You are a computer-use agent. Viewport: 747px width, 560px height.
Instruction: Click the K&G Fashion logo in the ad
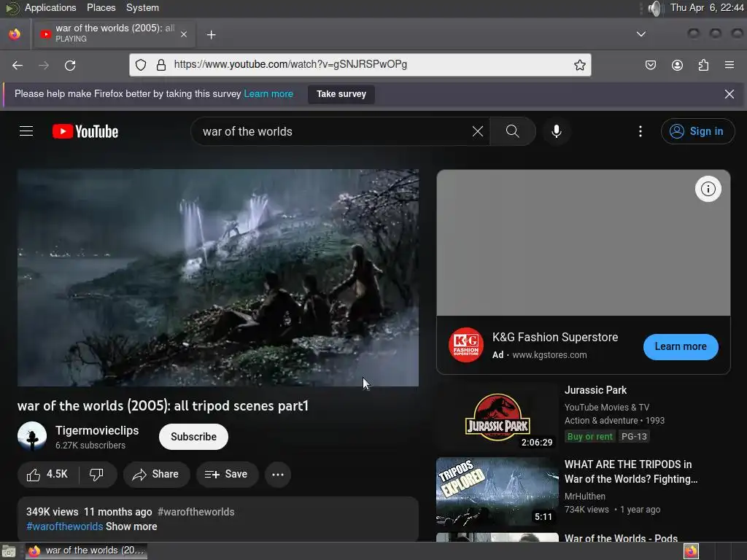466,345
